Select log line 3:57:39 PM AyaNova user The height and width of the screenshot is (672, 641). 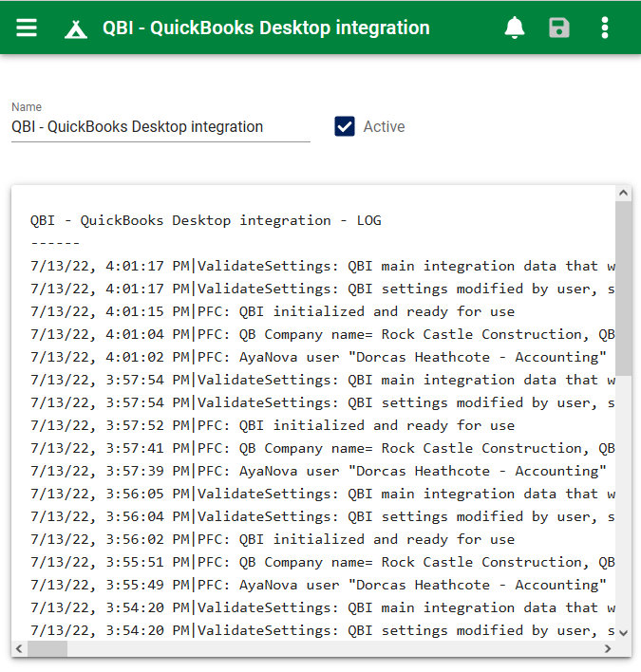tap(318, 471)
